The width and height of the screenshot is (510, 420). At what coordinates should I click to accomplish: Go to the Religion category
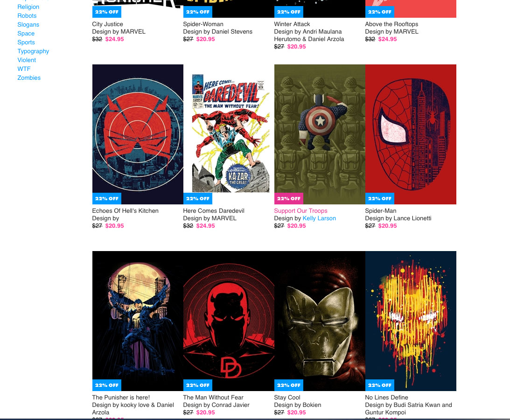point(28,7)
